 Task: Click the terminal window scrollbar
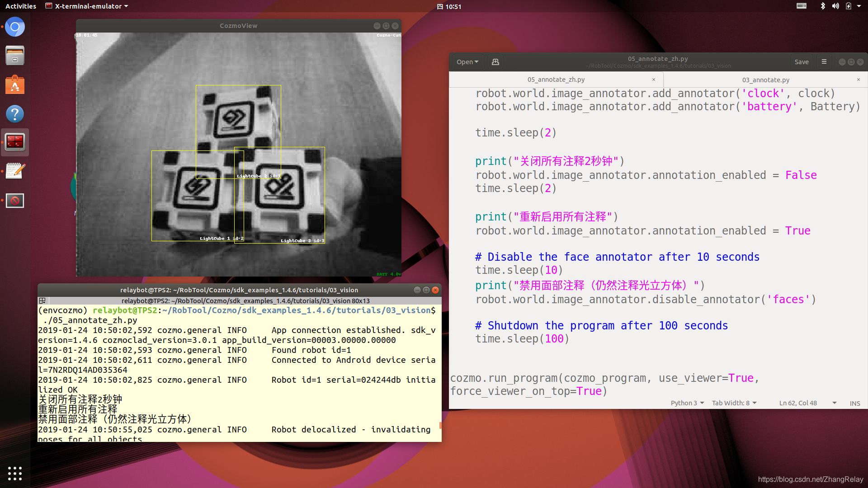point(440,425)
